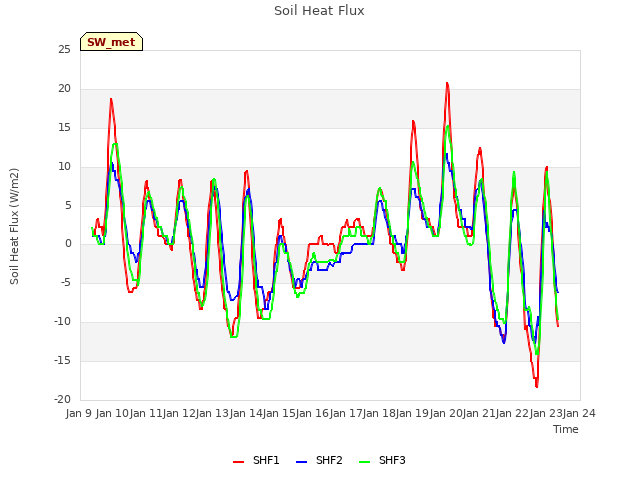The height and width of the screenshot is (480, 640).
Task: Click the Jan 19 x-axis tick label
Action: (x=413, y=413)
